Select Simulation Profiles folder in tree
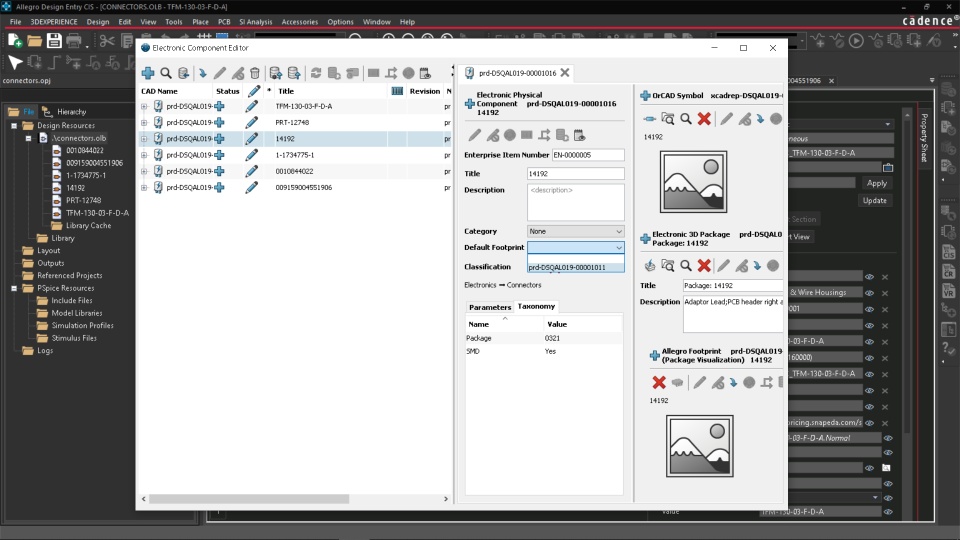This screenshot has height=540, width=960. click(82, 326)
